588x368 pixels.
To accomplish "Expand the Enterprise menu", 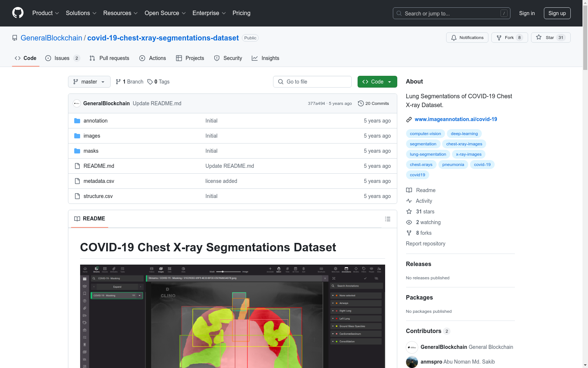I will (209, 13).
